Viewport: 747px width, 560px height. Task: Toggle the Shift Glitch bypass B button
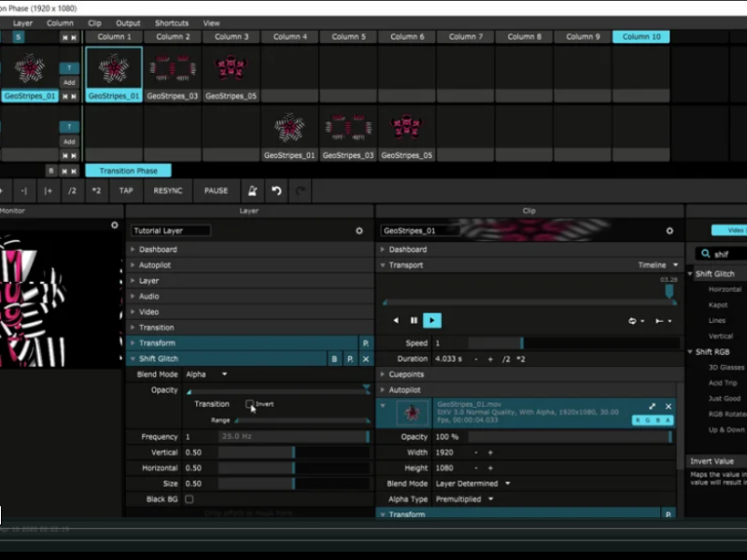333,358
